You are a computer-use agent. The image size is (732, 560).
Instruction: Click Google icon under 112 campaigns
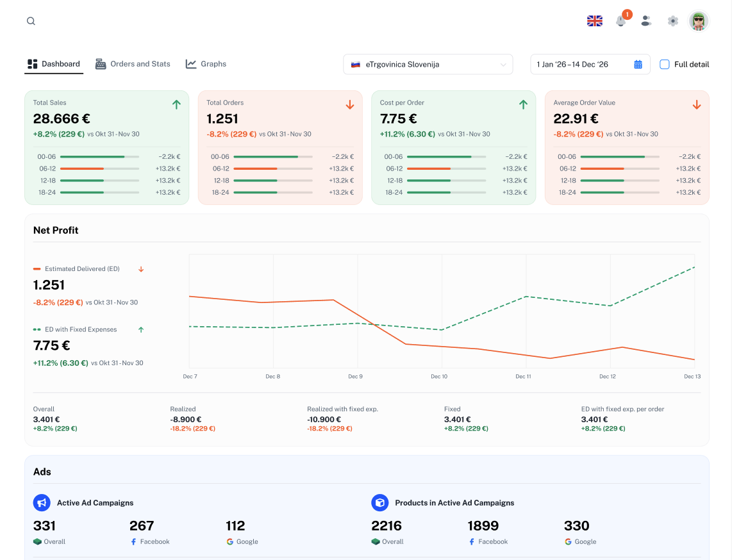[x=229, y=541]
